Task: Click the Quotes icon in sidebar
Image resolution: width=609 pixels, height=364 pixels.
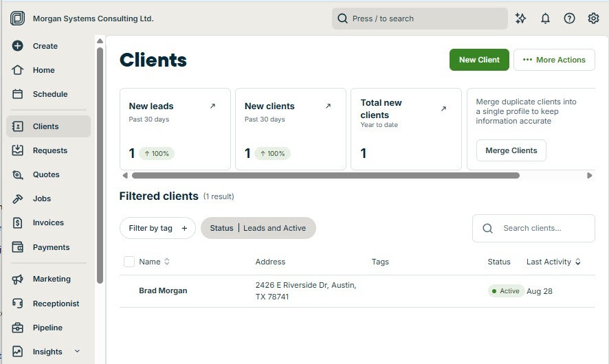Action: (x=17, y=174)
